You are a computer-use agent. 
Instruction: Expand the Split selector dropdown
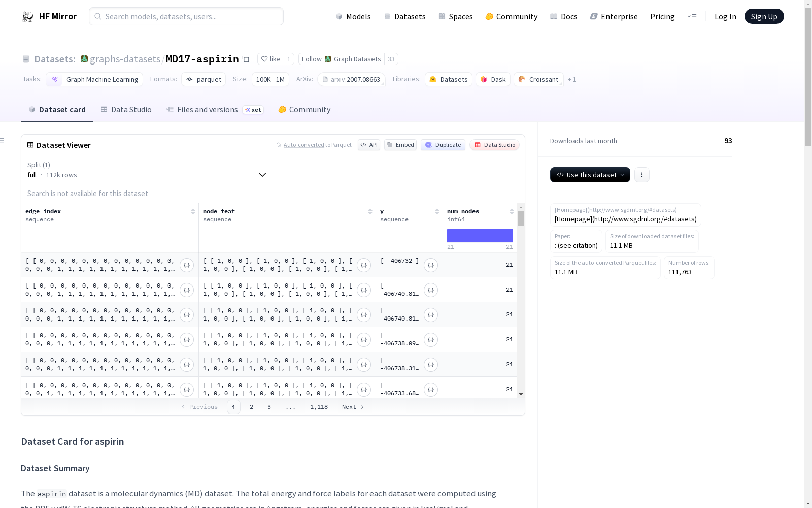(x=147, y=170)
